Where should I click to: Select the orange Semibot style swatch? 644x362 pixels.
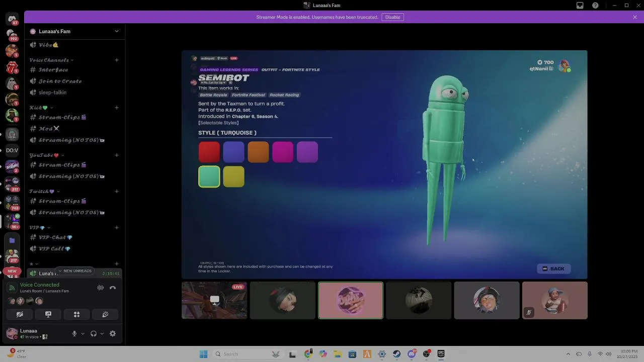click(x=258, y=152)
